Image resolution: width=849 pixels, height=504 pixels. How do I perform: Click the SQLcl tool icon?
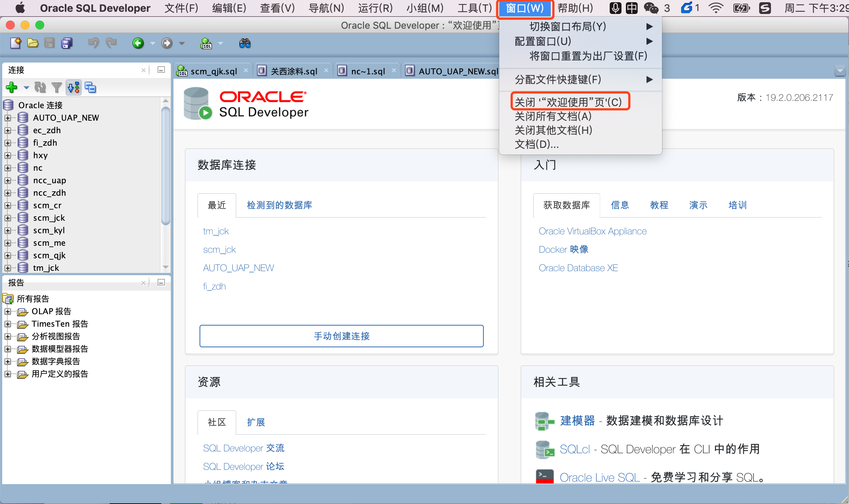[545, 450]
